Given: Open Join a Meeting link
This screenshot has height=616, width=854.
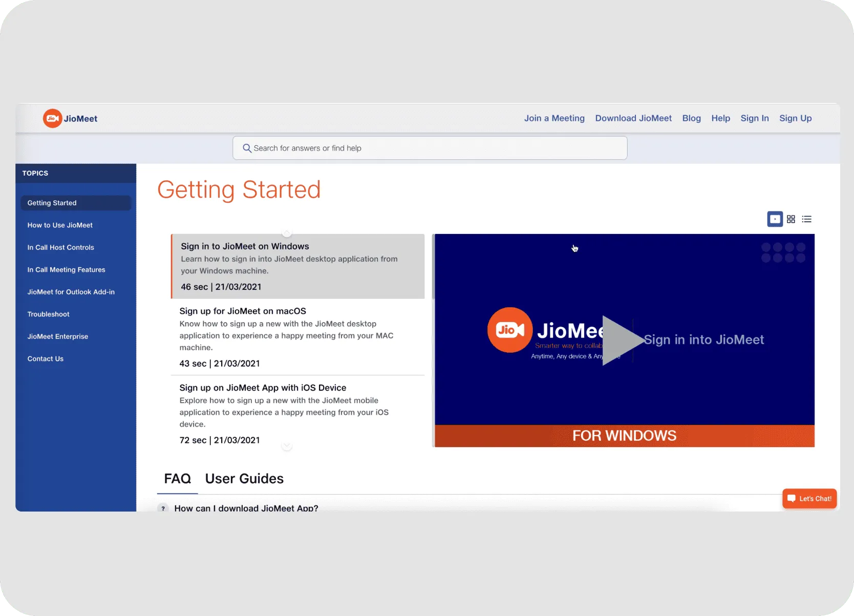Looking at the screenshot, I should (554, 118).
